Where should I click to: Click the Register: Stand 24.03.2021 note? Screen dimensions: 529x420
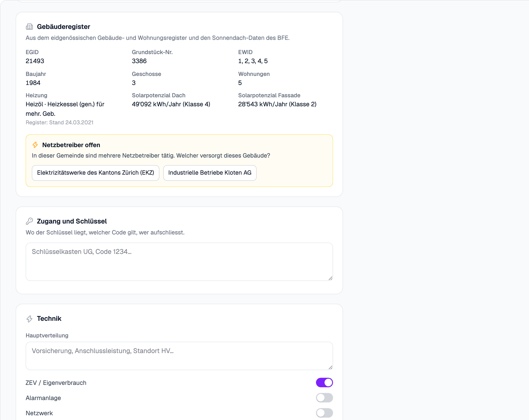point(59,122)
